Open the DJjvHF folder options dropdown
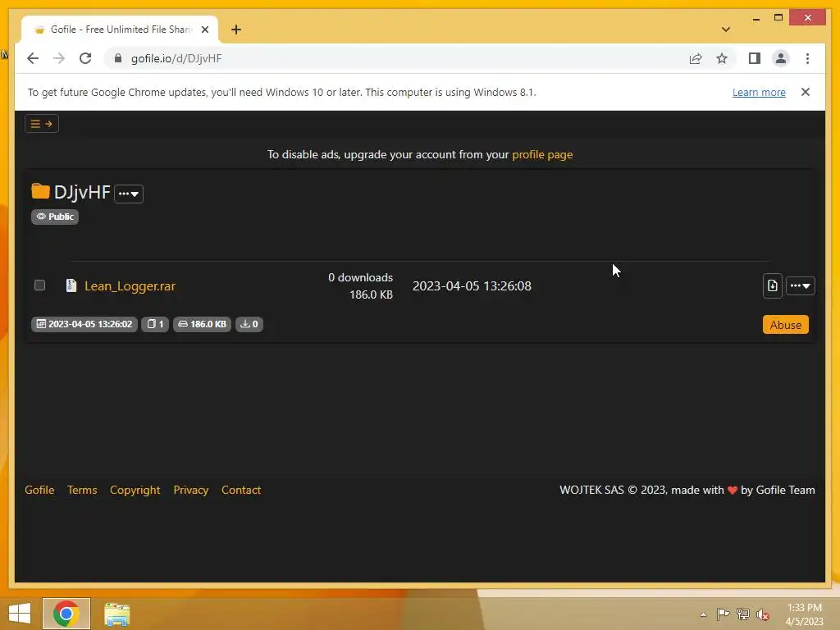The width and height of the screenshot is (840, 630). (129, 194)
